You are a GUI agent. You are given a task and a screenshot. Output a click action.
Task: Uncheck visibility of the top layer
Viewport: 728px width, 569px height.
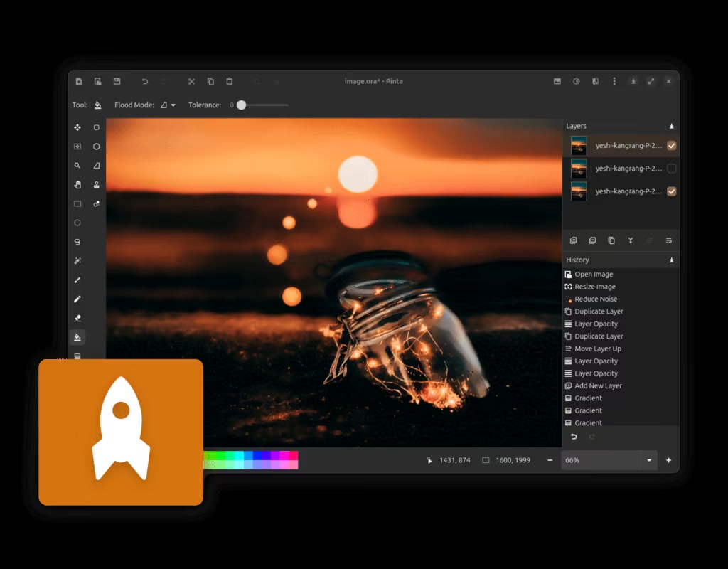click(672, 146)
